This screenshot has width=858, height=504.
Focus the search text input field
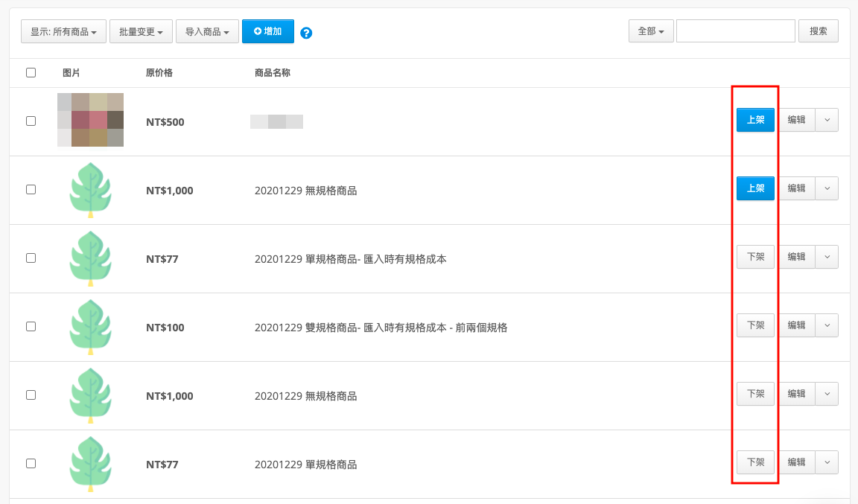tap(736, 31)
